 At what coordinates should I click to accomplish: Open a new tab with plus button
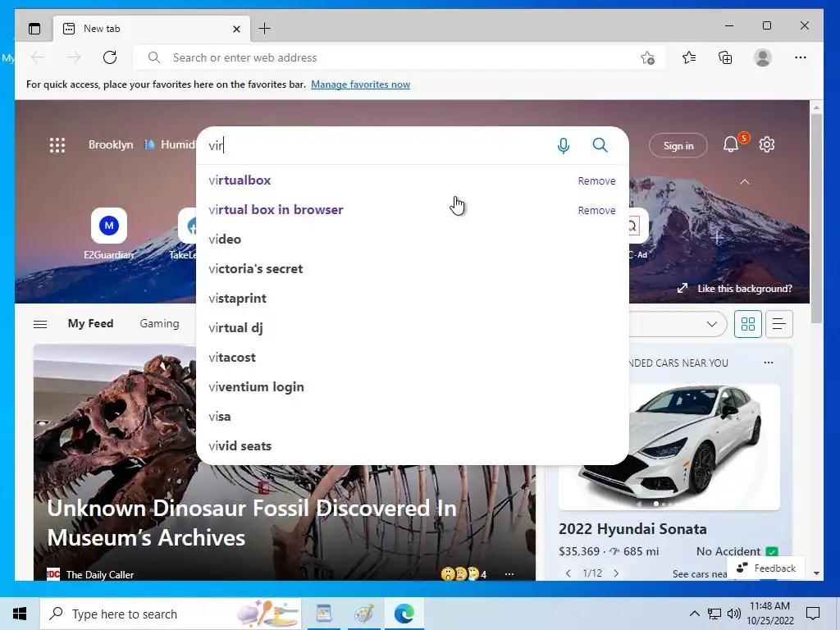(264, 29)
